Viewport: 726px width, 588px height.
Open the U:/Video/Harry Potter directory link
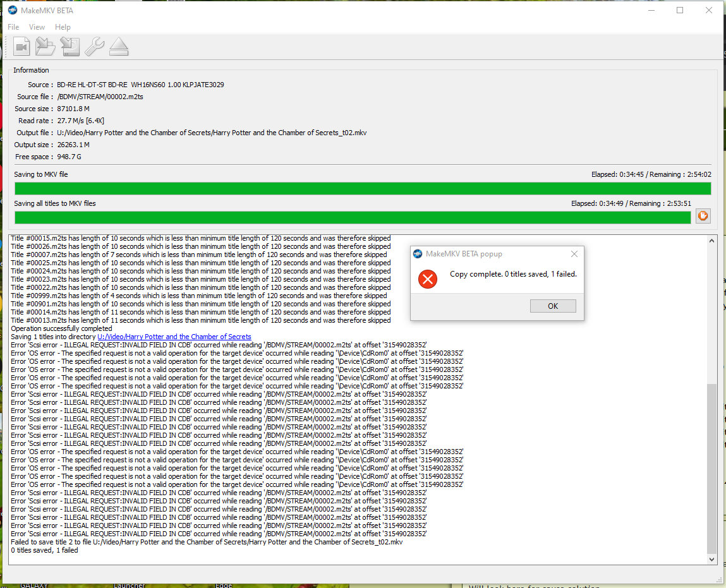coord(174,337)
